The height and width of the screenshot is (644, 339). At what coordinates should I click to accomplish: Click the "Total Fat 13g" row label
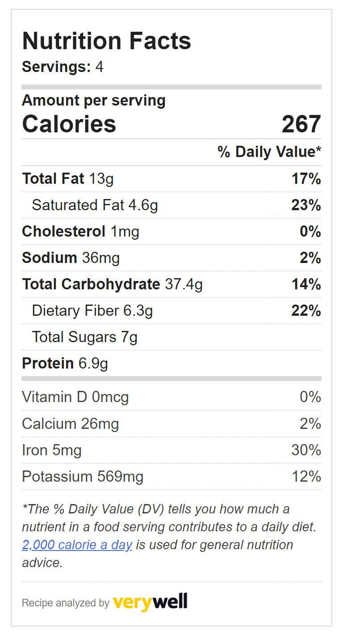[x=67, y=179]
